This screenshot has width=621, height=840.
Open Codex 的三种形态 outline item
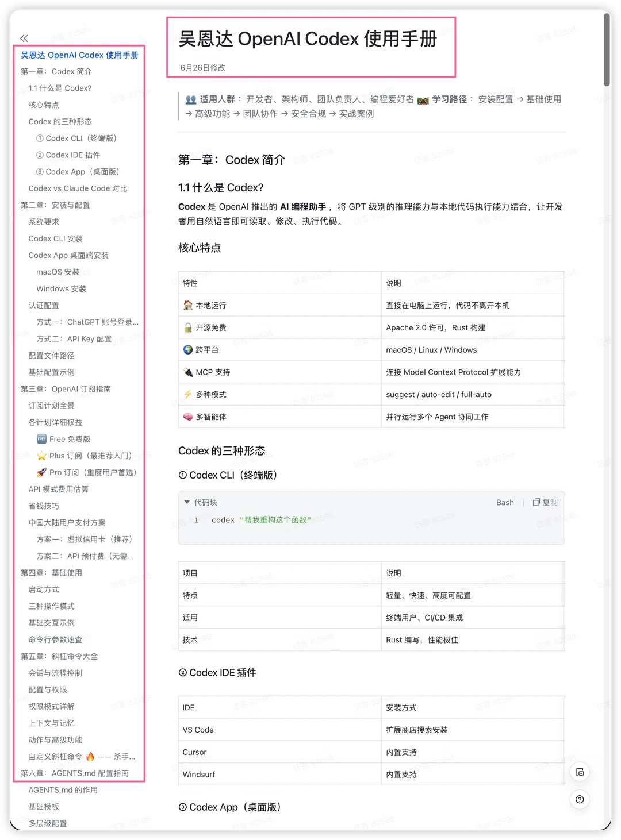pos(60,121)
